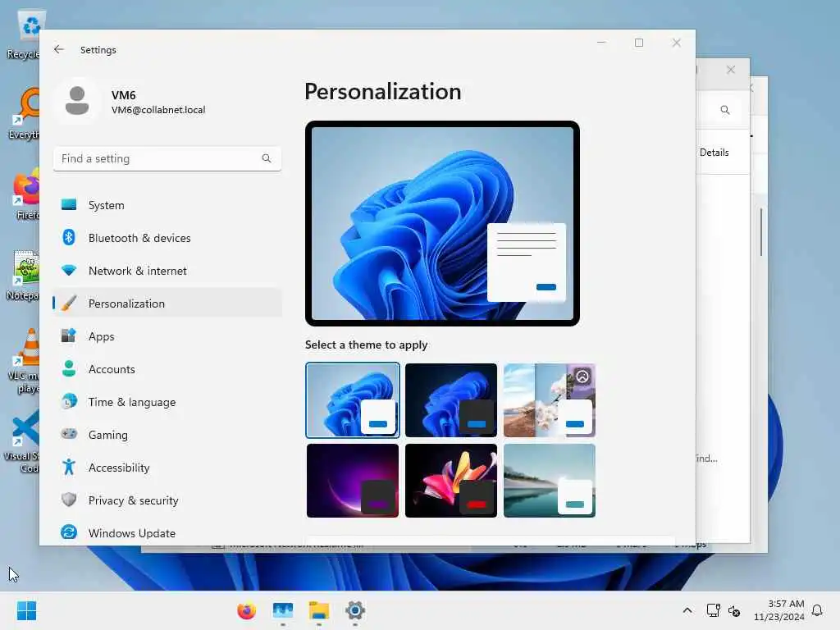Apply the spotlight flowers beach theme
Viewport: 840px width, 630px height.
(549, 400)
